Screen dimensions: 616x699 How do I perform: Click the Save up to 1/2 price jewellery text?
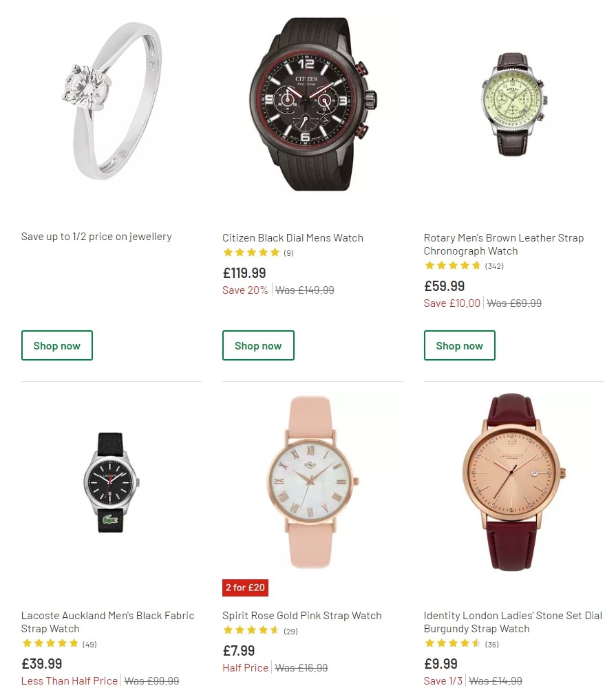coord(96,236)
